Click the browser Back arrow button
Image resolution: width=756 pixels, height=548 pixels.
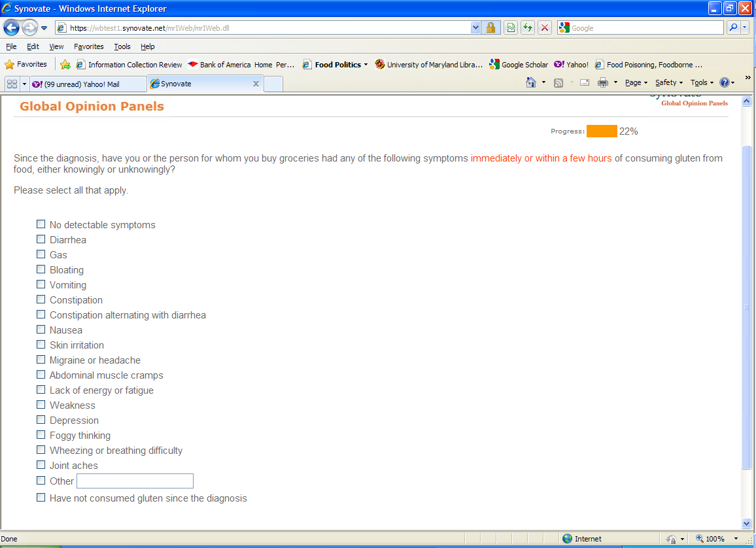[x=11, y=27]
